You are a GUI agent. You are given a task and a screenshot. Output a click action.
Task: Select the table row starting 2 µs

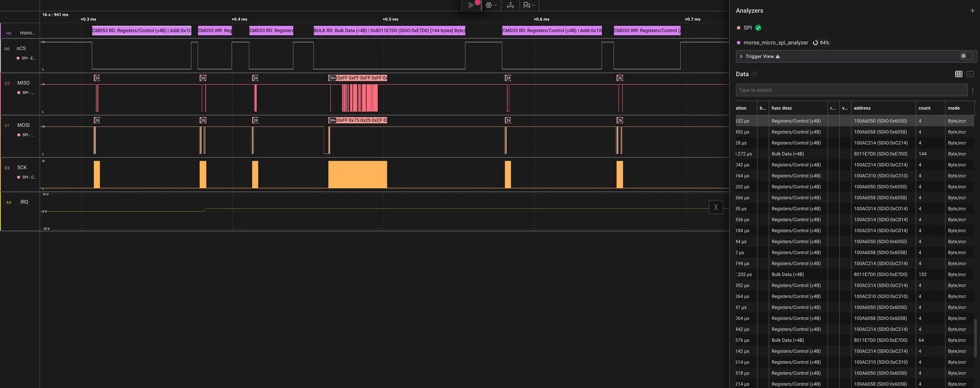point(854,252)
